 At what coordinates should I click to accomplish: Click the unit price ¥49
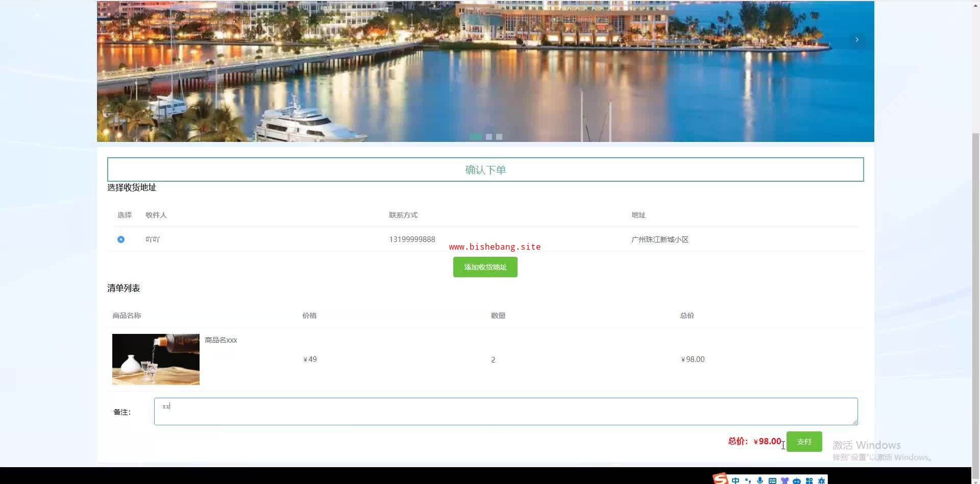click(310, 359)
